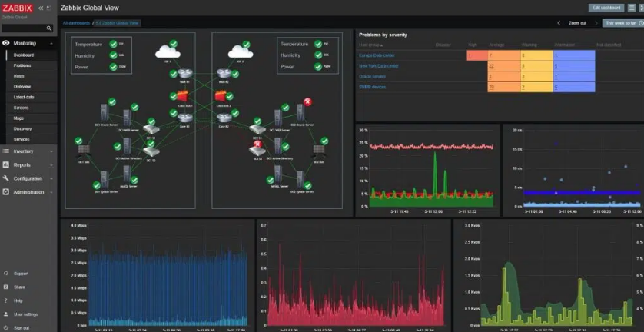Follow the All dashboards breadcrumb link
Image resolution: width=644 pixels, height=332 pixels.
point(76,23)
